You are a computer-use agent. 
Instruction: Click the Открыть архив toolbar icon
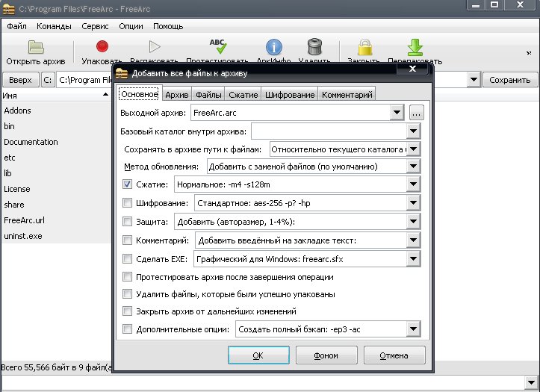click(36, 48)
